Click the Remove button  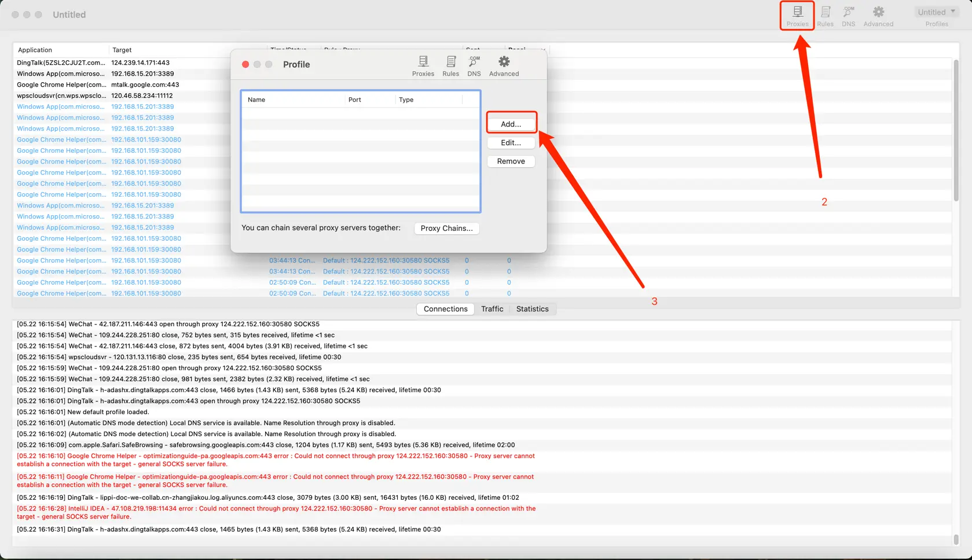[x=511, y=161]
